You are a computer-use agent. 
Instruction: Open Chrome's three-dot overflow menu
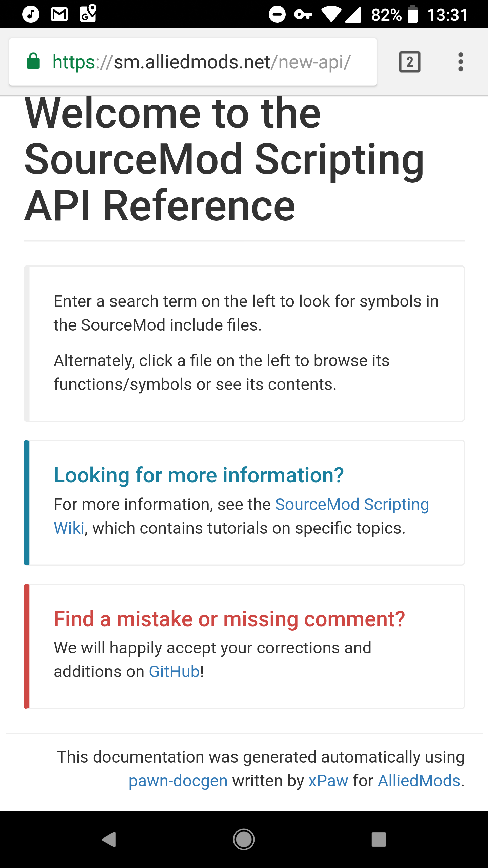pos(460,62)
